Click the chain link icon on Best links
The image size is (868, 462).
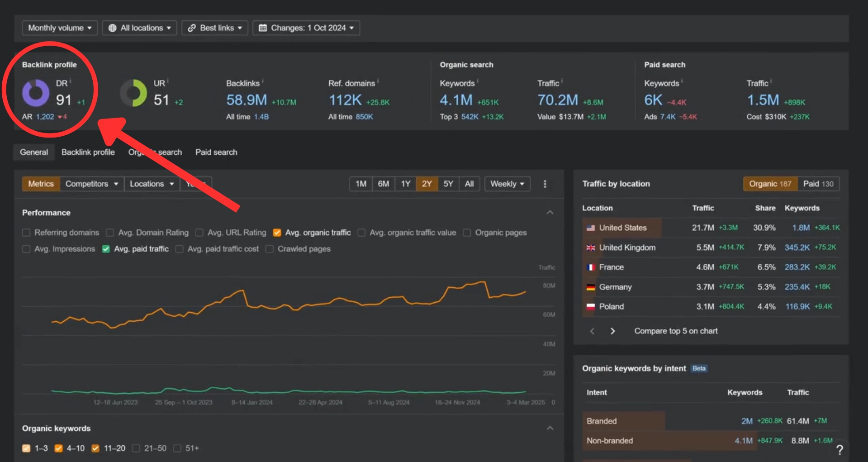[x=191, y=28]
